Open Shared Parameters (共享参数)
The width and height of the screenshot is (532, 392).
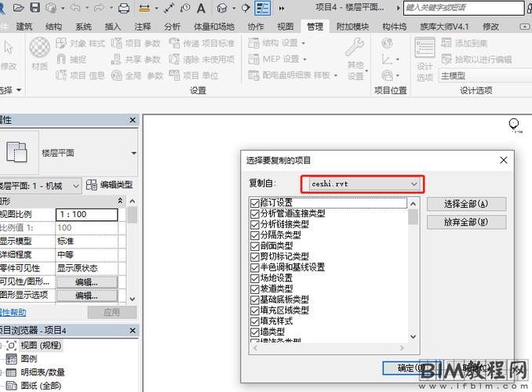tap(136, 60)
